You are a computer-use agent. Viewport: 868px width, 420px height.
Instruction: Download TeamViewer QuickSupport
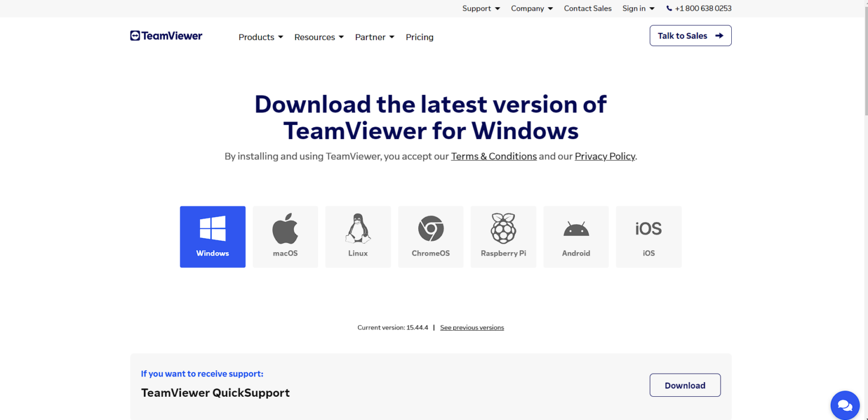pyautogui.click(x=685, y=386)
